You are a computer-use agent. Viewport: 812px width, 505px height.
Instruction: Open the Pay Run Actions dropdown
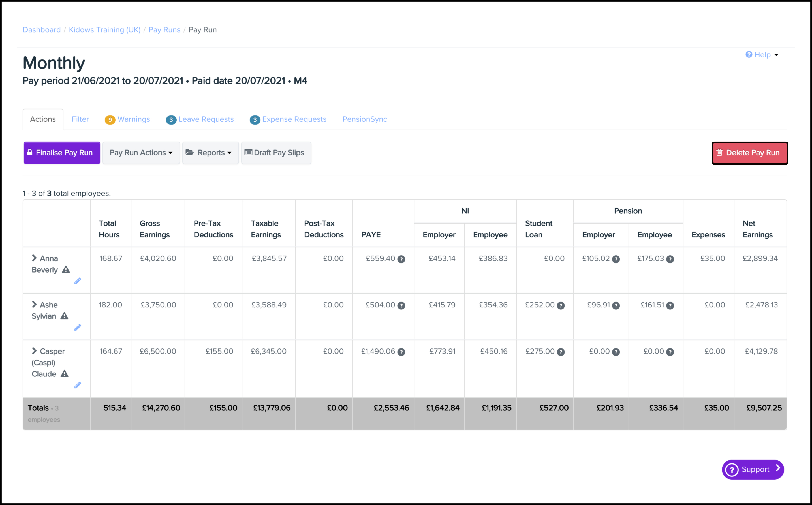click(x=141, y=153)
